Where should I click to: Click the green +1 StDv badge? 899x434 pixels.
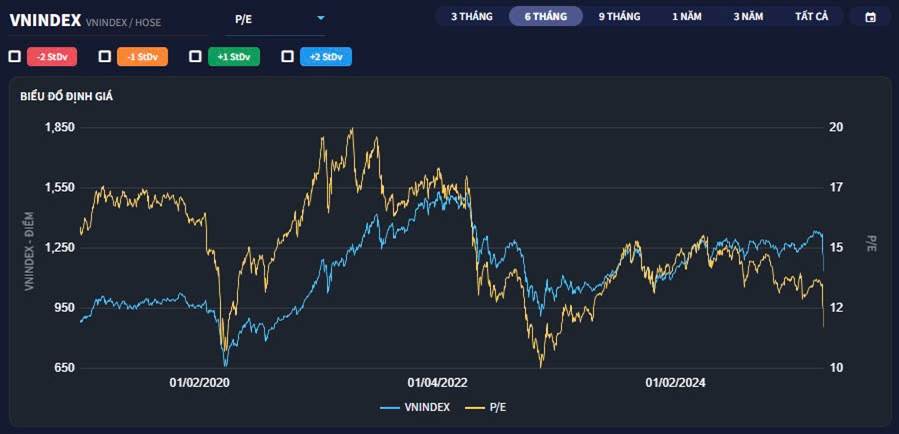tap(234, 57)
